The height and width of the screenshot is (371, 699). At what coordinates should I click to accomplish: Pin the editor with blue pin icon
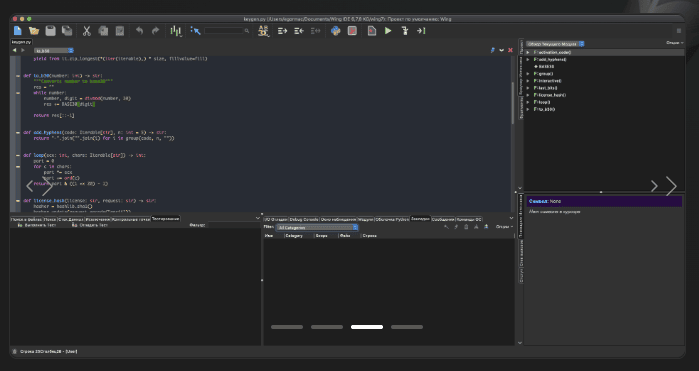(x=493, y=50)
